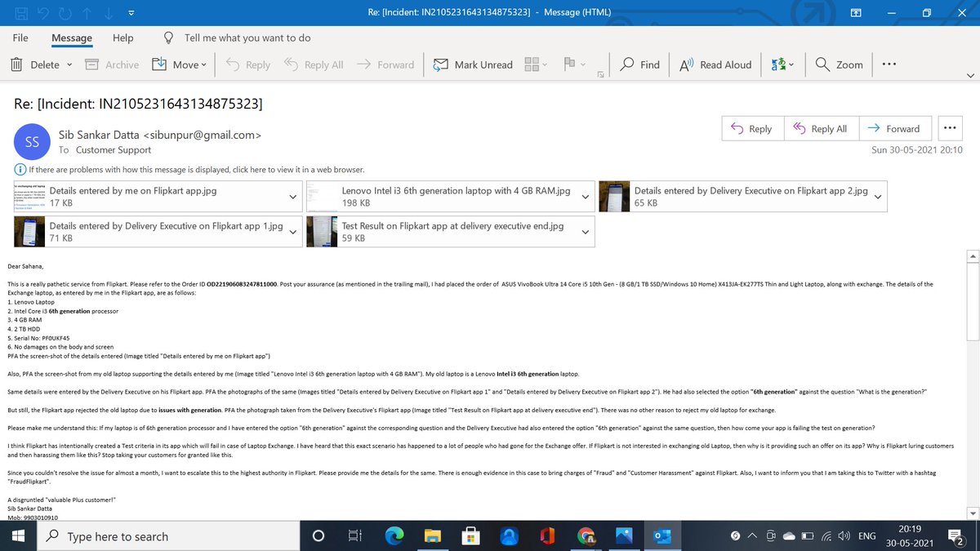This screenshot has height=551, width=980.
Task: Click the Cortana circle icon
Action: (318, 535)
